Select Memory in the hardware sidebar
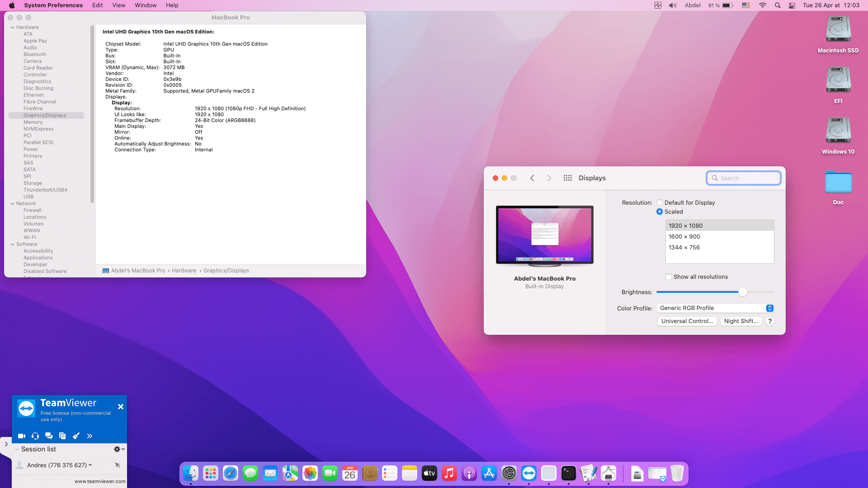 point(33,122)
